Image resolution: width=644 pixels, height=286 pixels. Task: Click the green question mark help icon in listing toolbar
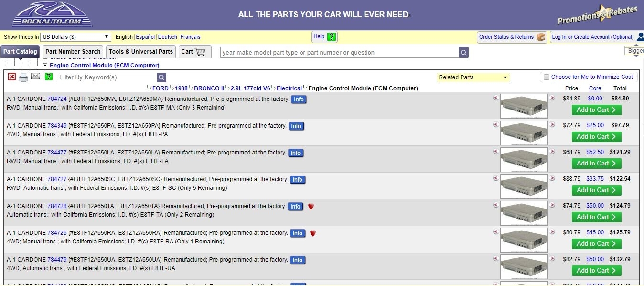[48, 77]
